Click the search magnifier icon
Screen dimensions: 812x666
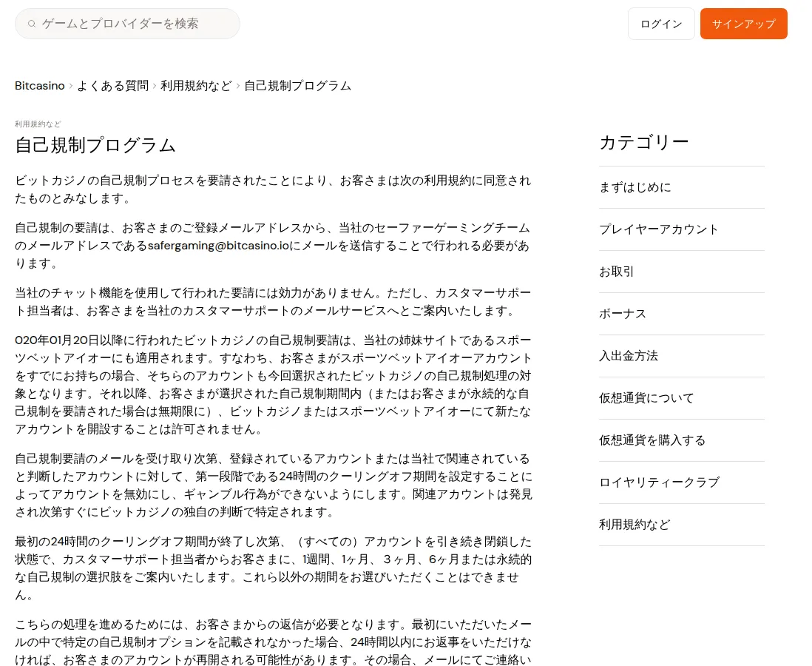click(x=32, y=24)
